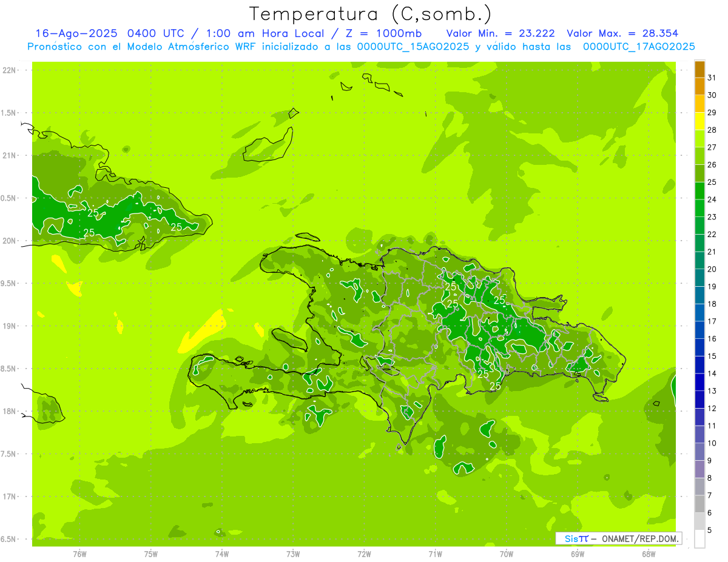Viewport: 728px width, 562px height.
Task: Click the "17N" latitude label
Action: [x=10, y=497]
